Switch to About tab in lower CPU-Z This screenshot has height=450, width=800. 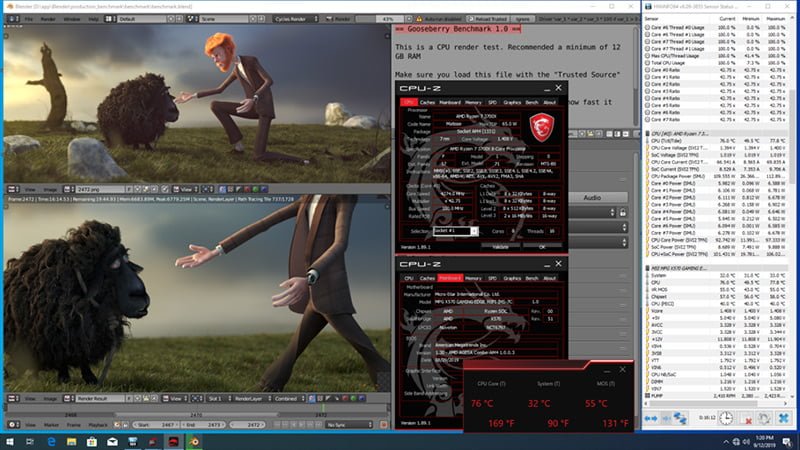549,278
